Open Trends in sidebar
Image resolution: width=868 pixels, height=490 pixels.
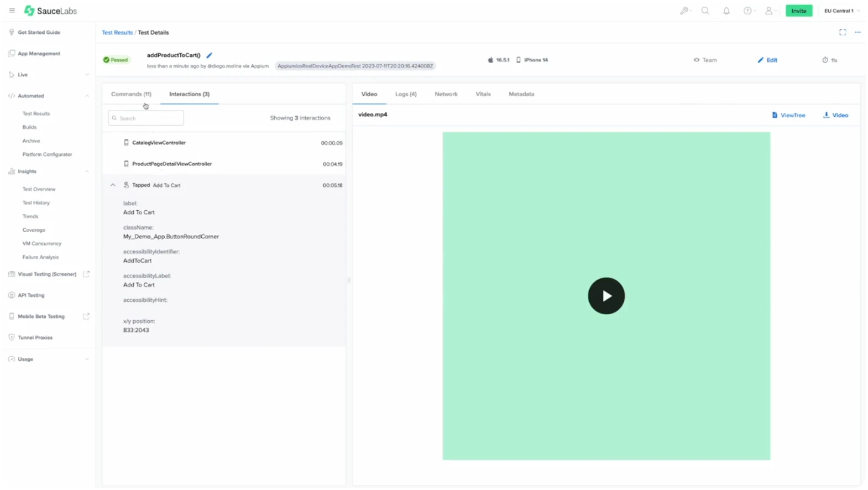point(30,216)
